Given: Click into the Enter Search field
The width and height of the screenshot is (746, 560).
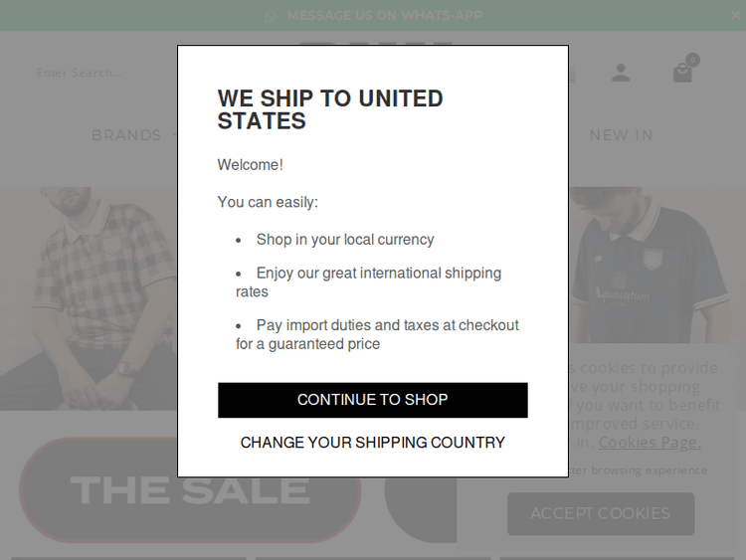Looking at the screenshot, I should (90, 73).
